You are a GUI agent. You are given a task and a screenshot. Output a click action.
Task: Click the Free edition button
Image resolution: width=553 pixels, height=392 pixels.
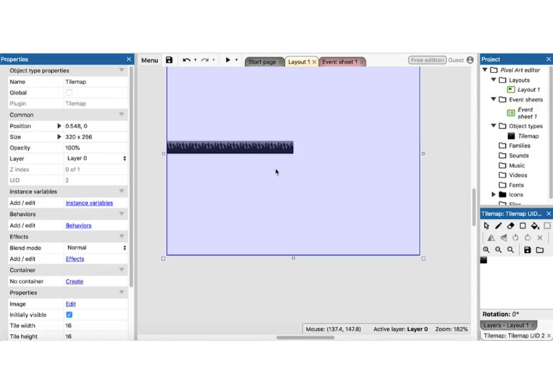tap(427, 60)
